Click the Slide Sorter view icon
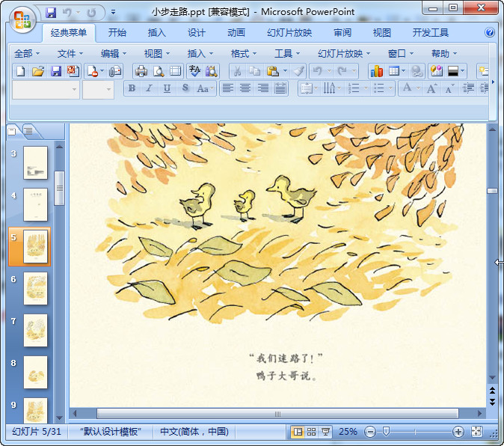This screenshot has width=504, height=446. [312, 432]
